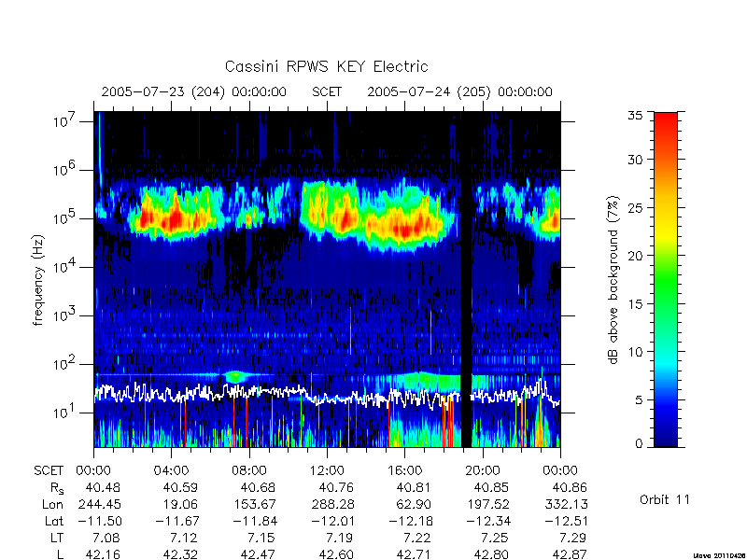This screenshot has height=560, width=747.
Task: Click the 25 value on the color scale
Action: coord(636,207)
